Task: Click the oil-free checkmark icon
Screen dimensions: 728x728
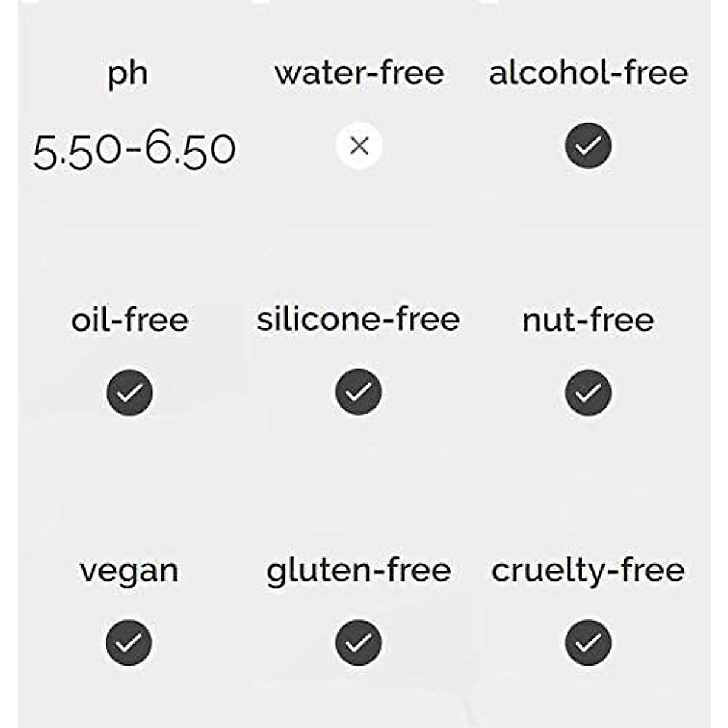Action: 129,393
